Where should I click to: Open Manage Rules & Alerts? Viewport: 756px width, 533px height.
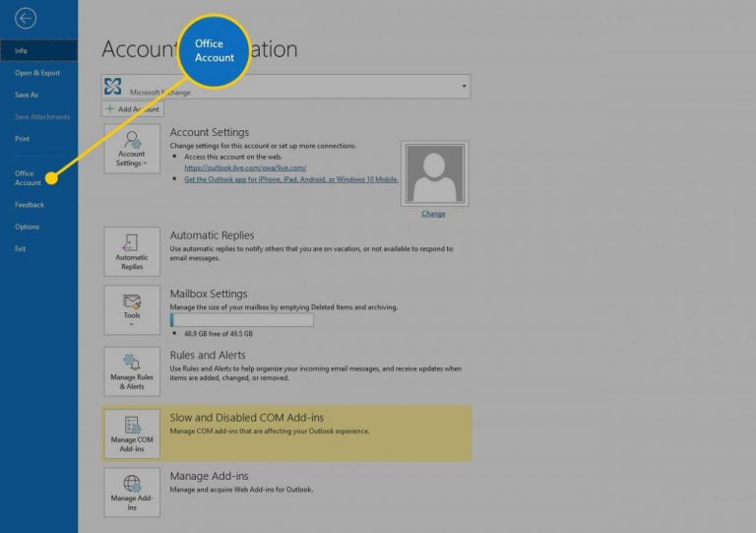pos(132,371)
